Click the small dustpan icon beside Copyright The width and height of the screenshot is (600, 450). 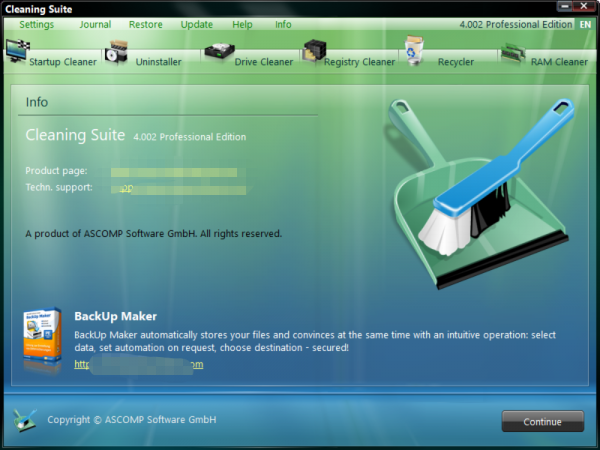[24, 420]
